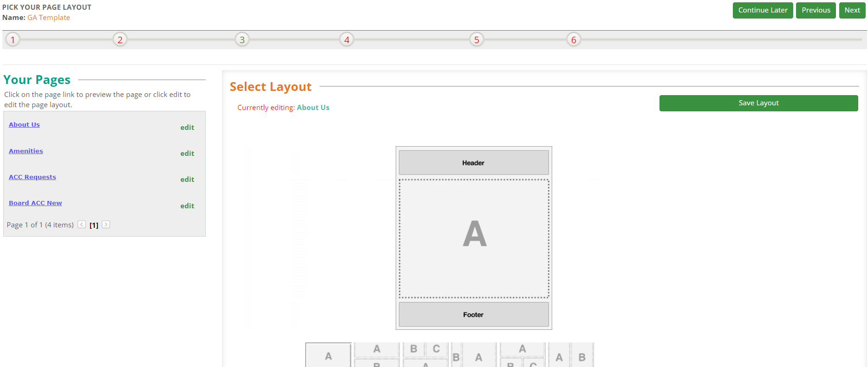The width and height of the screenshot is (868, 367).
Task: Edit the About Us page layout
Action: coord(187,127)
